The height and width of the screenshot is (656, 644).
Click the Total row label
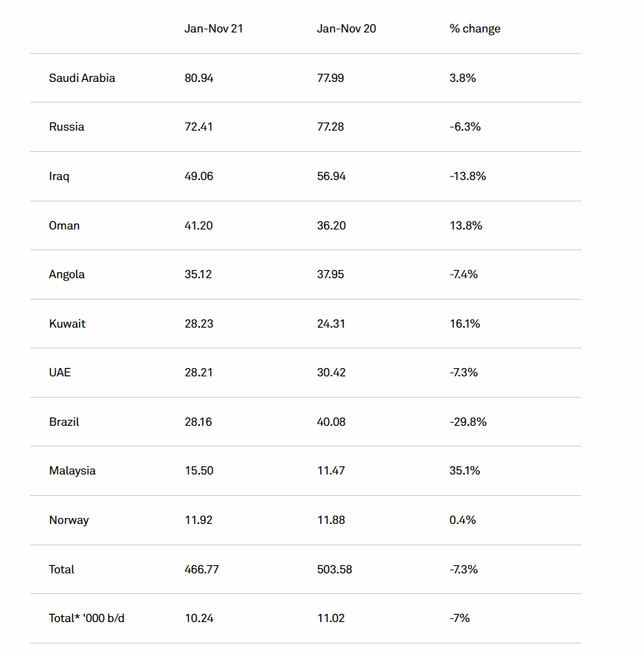click(61, 569)
